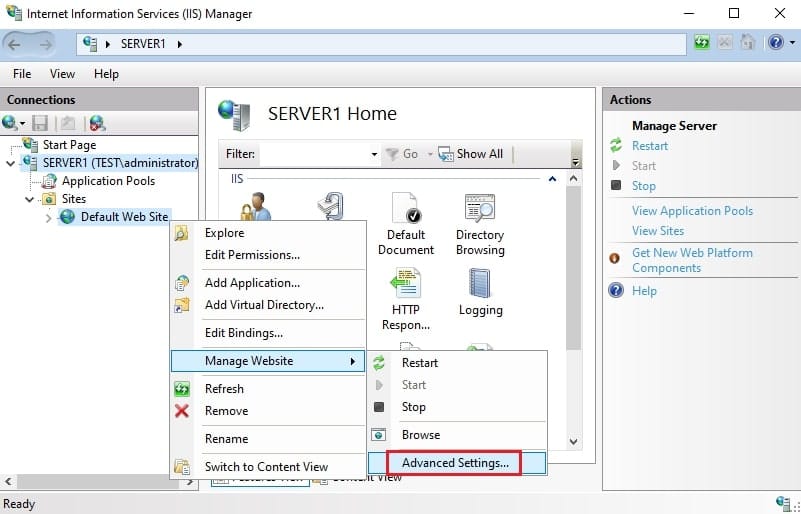This screenshot has height=514, width=801.
Task: Click the Switch to Content View icon
Action: [182, 467]
